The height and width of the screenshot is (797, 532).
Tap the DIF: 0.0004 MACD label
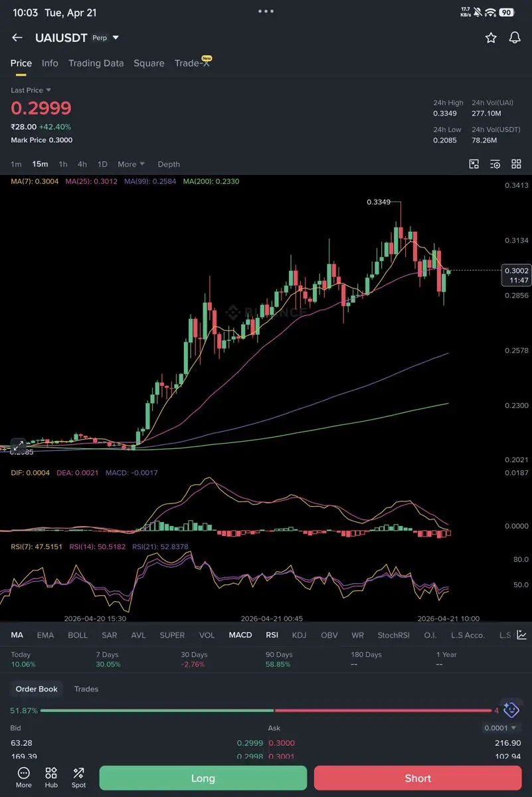point(31,473)
